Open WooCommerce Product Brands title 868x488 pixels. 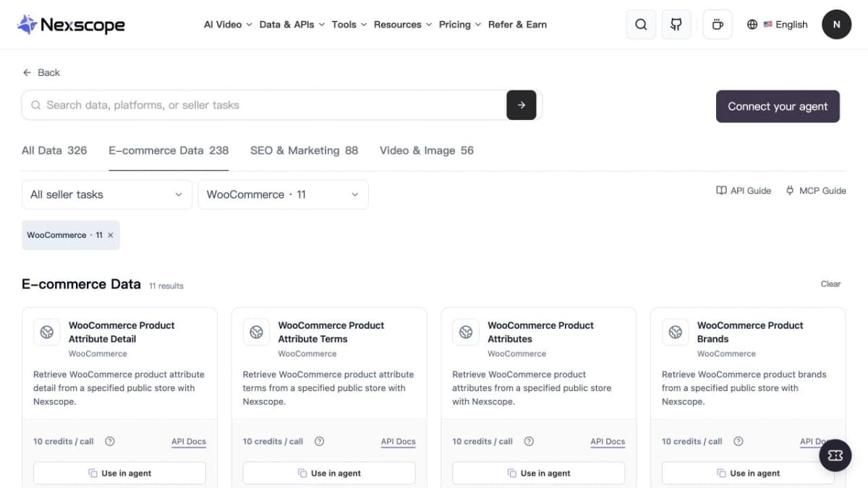[x=750, y=332]
